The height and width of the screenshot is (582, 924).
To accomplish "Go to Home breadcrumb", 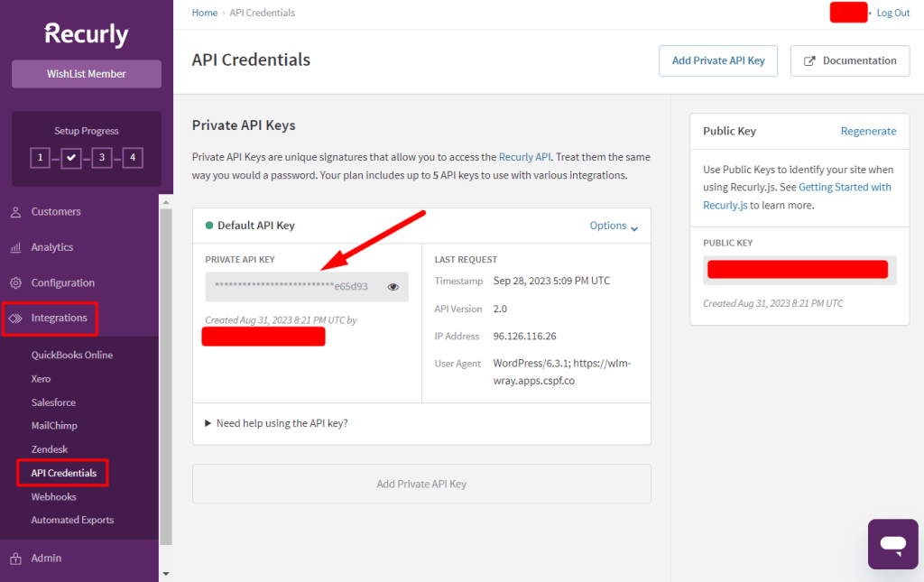I will (x=205, y=13).
